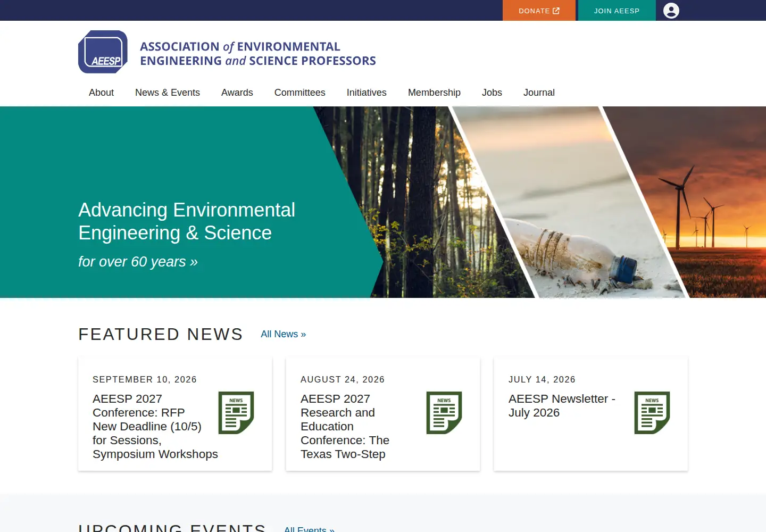Open the Committees menu
Screen dimensions: 766x532
click(x=300, y=93)
